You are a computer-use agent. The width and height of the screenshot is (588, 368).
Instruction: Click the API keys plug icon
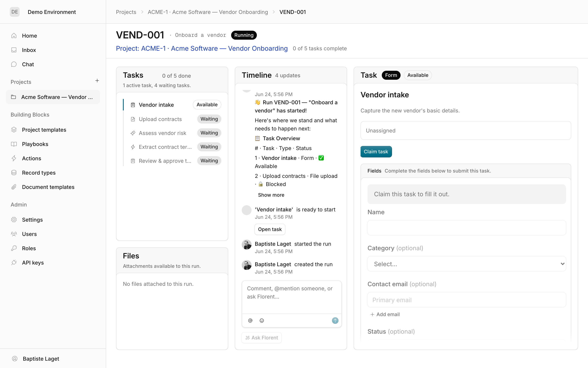point(14,263)
